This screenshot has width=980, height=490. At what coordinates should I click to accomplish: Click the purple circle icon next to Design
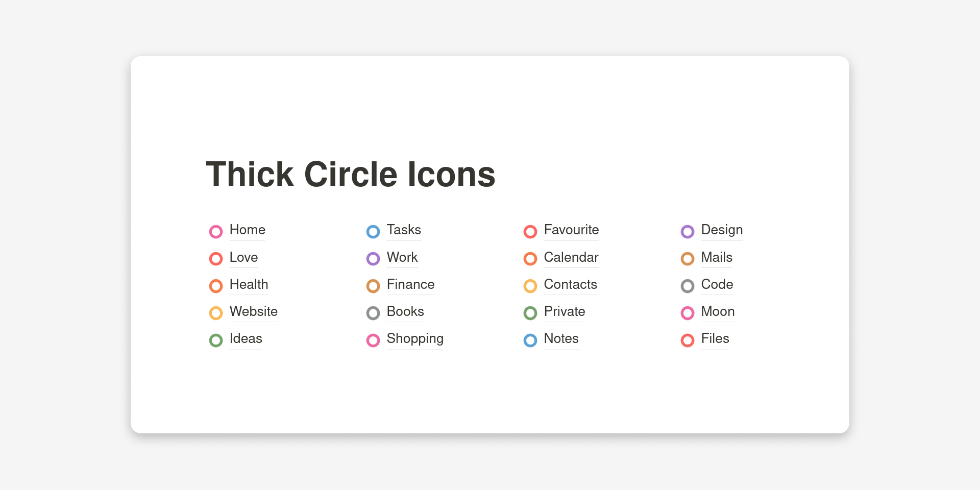pyautogui.click(x=688, y=232)
